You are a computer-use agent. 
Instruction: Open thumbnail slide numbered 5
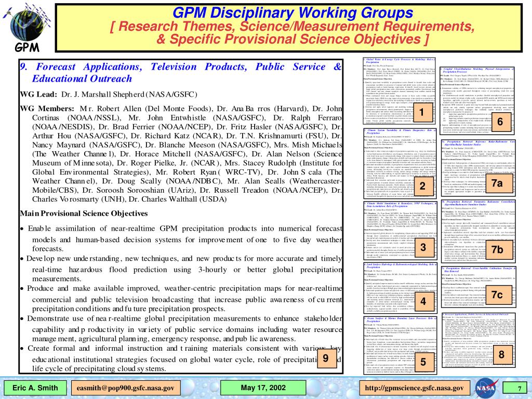point(400,345)
